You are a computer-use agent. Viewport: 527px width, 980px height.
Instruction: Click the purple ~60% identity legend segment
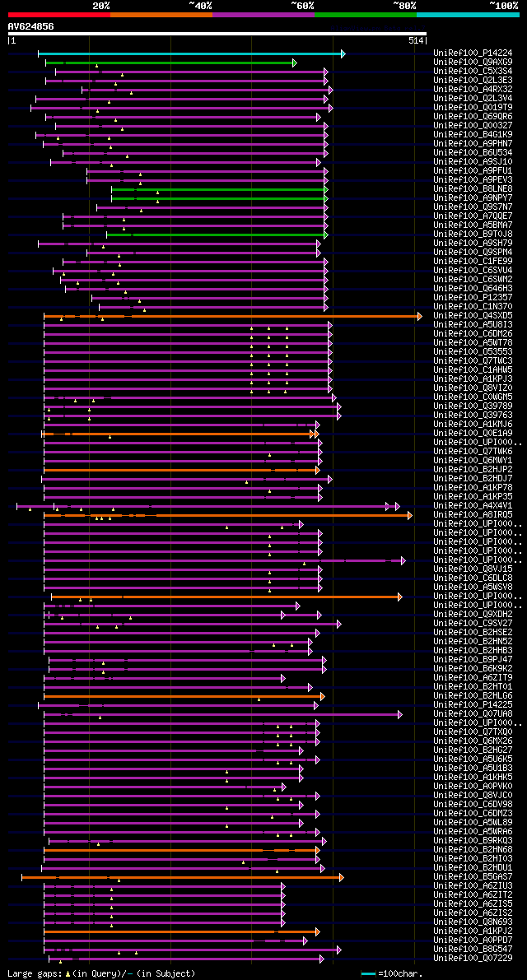[263, 14]
